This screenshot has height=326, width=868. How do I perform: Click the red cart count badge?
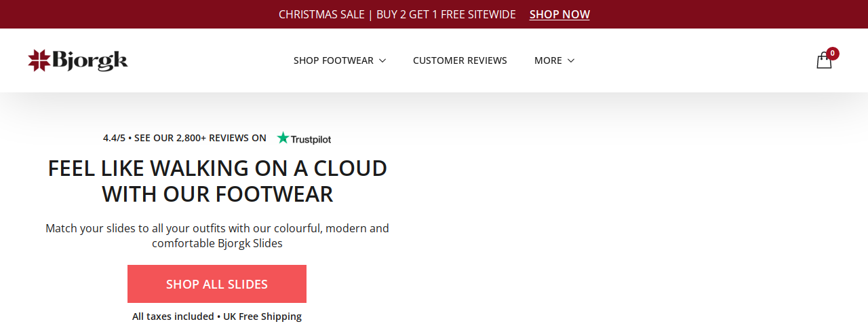(x=833, y=53)
